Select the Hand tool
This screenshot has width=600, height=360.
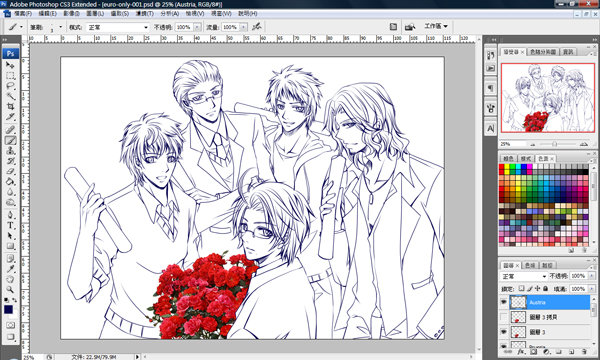10,279
